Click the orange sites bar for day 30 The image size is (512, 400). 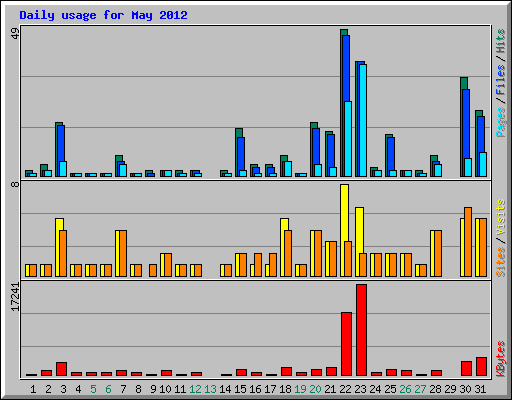point(468,242)
